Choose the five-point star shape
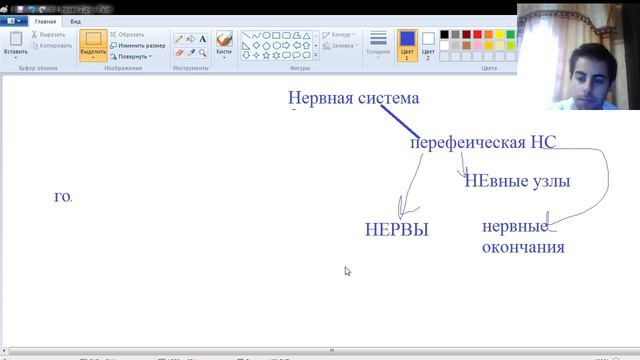 [x=266, y=55]
